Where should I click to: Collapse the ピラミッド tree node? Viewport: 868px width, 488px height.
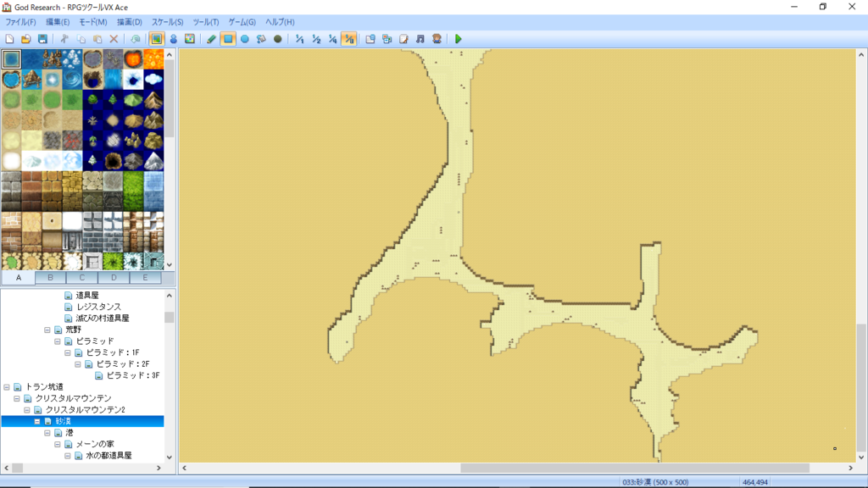click(58, 341)
